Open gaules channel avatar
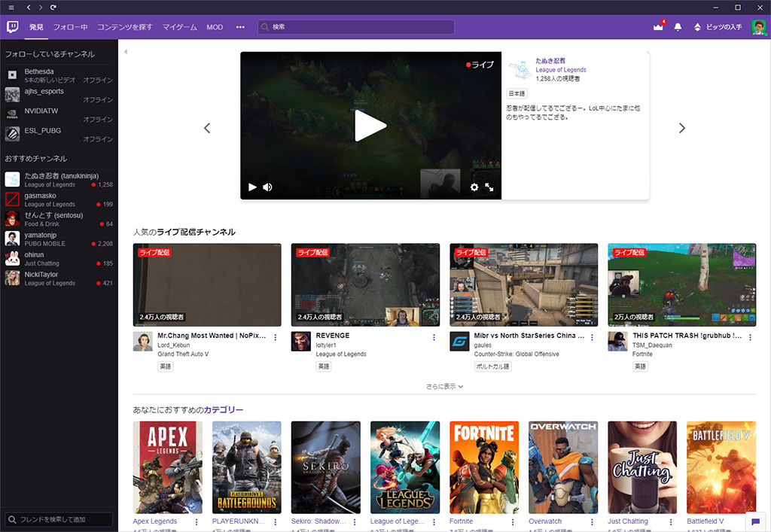Image resolution: width=771 pixels, height=532 pixels. tap(459, 342)
